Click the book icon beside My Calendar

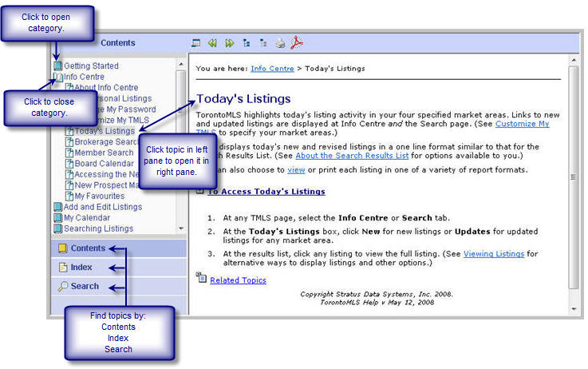point(57,218)
